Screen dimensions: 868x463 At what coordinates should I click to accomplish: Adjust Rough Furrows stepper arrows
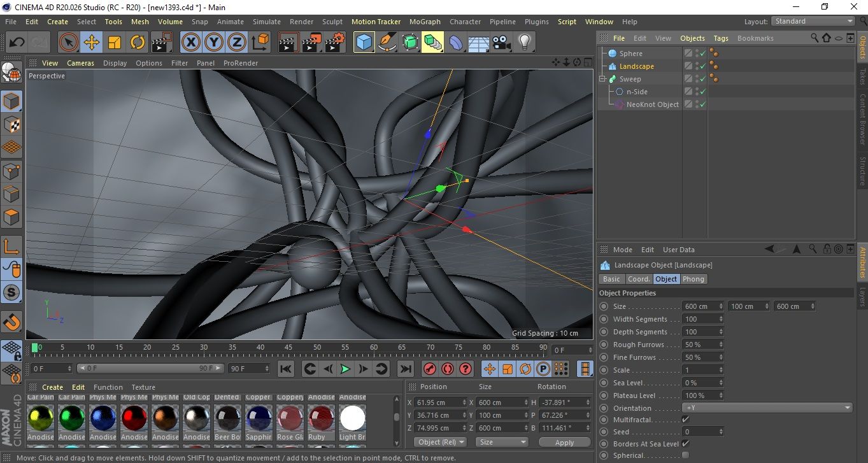(721, 345)
